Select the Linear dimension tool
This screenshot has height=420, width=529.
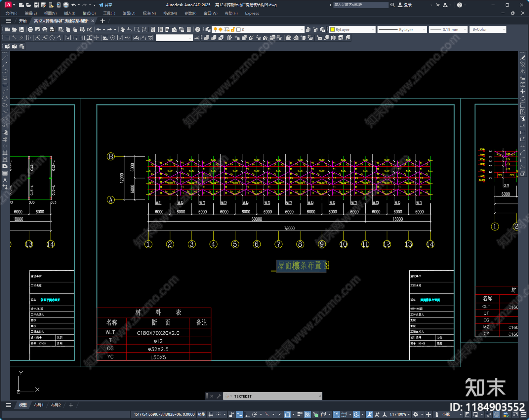click(7, 38)
